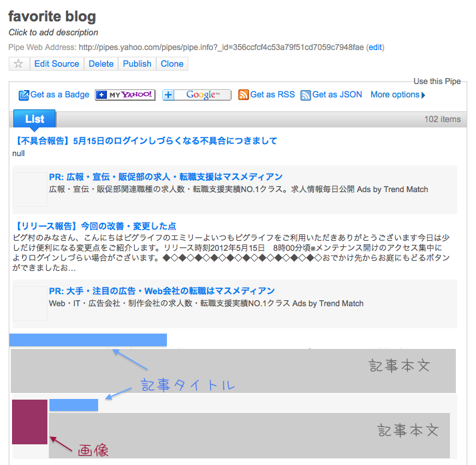Open the リリース報告 article link
Viewport: 476px width, 465px height.
coord(94,226)
